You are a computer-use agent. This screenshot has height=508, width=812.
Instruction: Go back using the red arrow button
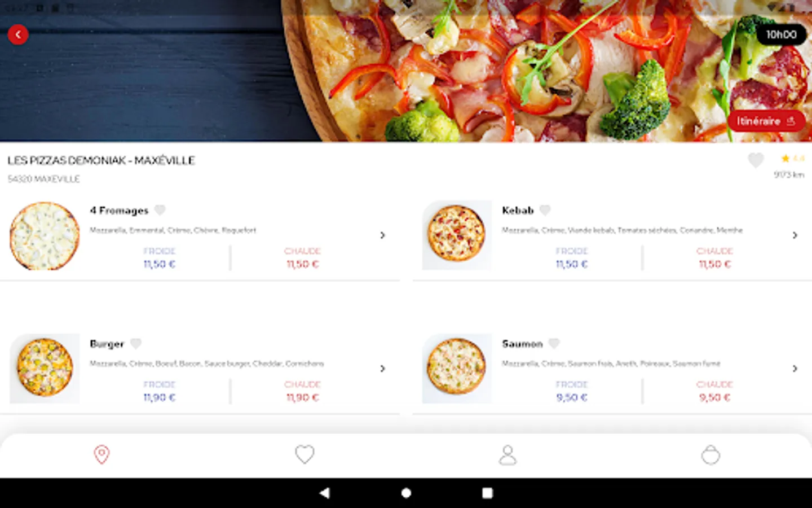pyautogui.click(x=18, y=35)
